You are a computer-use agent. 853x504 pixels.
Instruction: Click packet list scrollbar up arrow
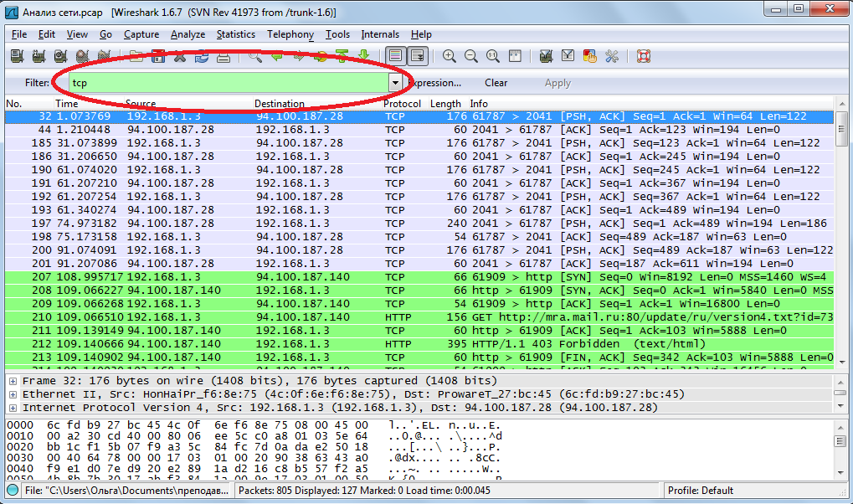pos(841,104)
